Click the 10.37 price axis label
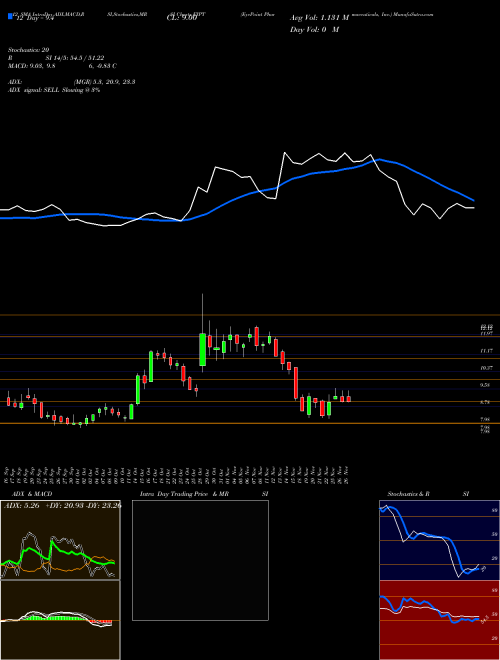The height and width of the screenshot is (660, 500). (487, 367)
